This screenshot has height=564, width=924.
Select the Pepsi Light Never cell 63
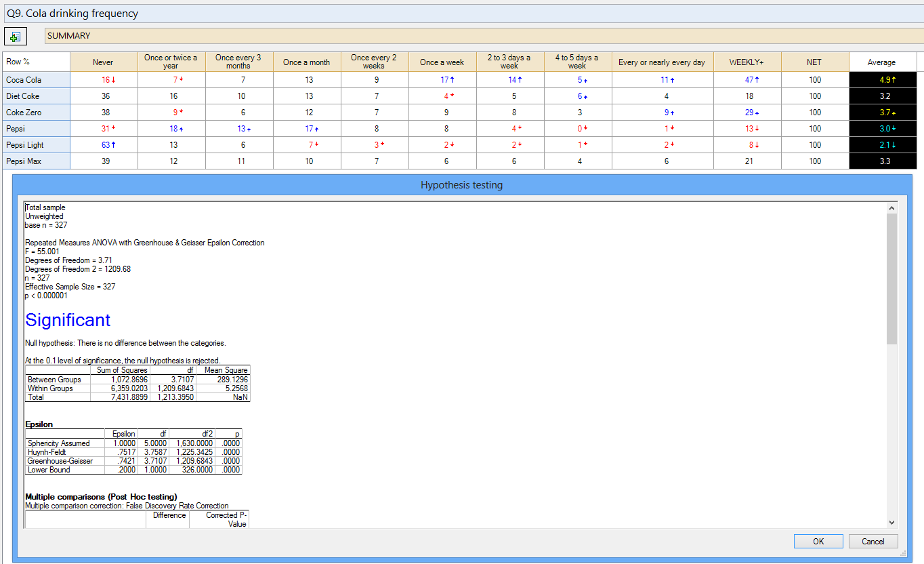(x=104, y=145)
